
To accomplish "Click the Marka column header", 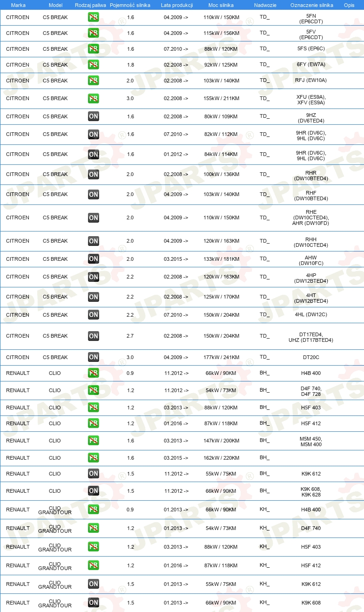I will pos(18,5).
